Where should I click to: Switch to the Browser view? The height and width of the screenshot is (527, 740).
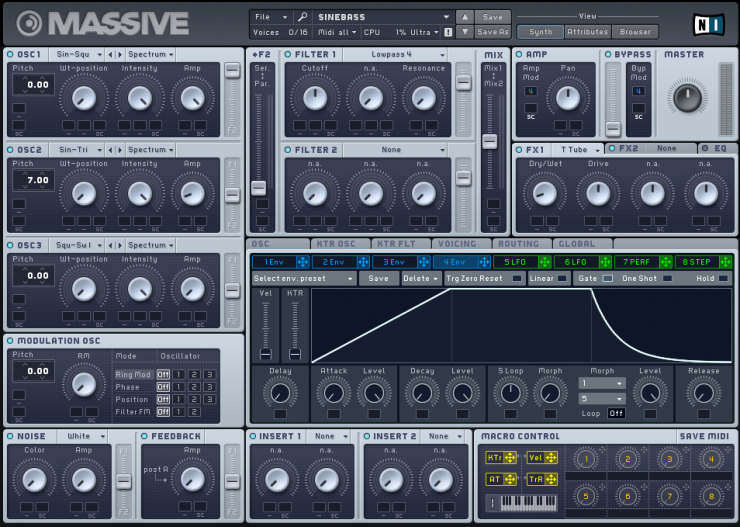point(635,32)
